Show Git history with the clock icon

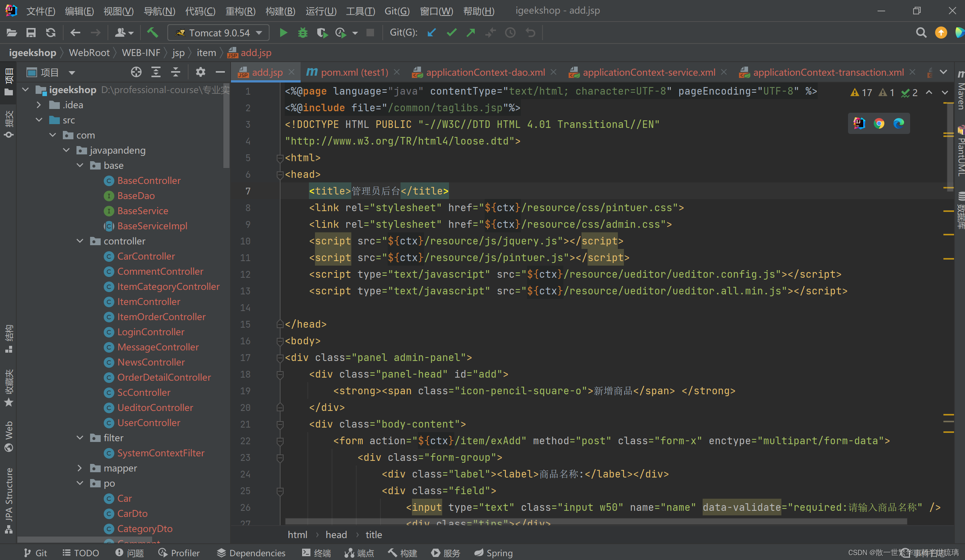pyautogui.click(x=510, y=33)
